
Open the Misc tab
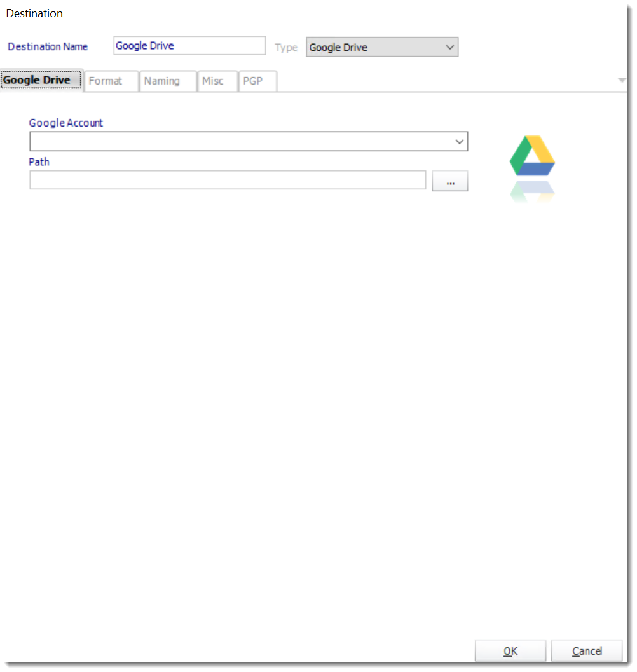point(217,81)
